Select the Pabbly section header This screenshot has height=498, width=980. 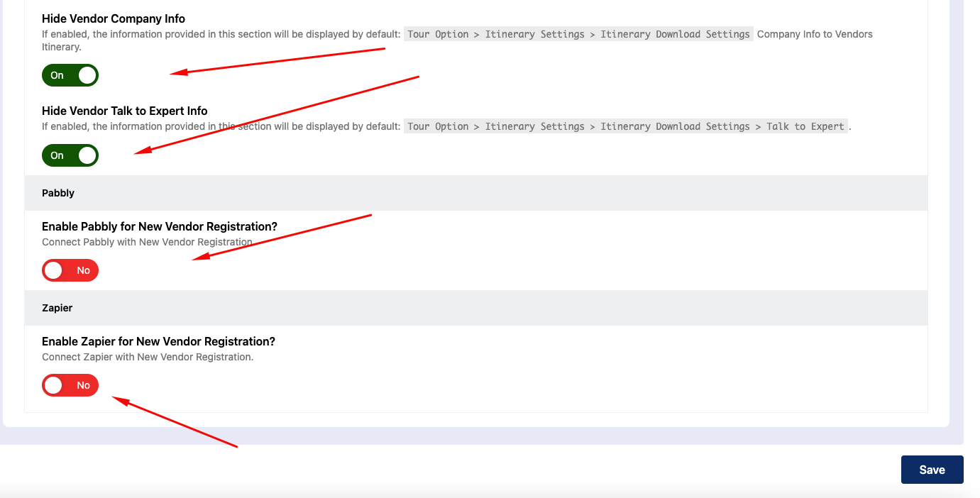click(x=58, y=192)
